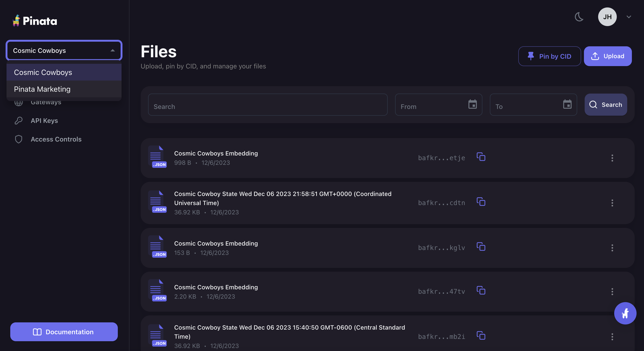This screenshot has width=644, height=351.
Task: Open Documentation button
Action: tap(64, 331)
